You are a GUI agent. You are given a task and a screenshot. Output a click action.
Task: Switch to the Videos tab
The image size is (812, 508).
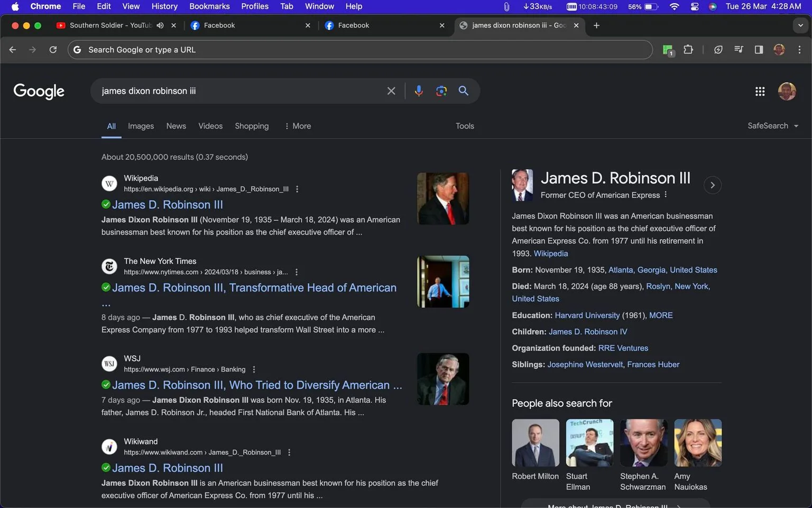(x=210, y=126)
